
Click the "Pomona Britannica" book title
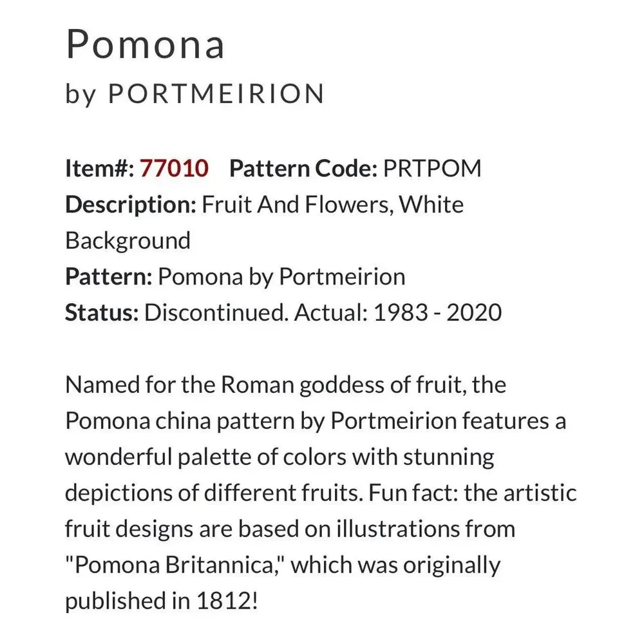coord(175,565)
